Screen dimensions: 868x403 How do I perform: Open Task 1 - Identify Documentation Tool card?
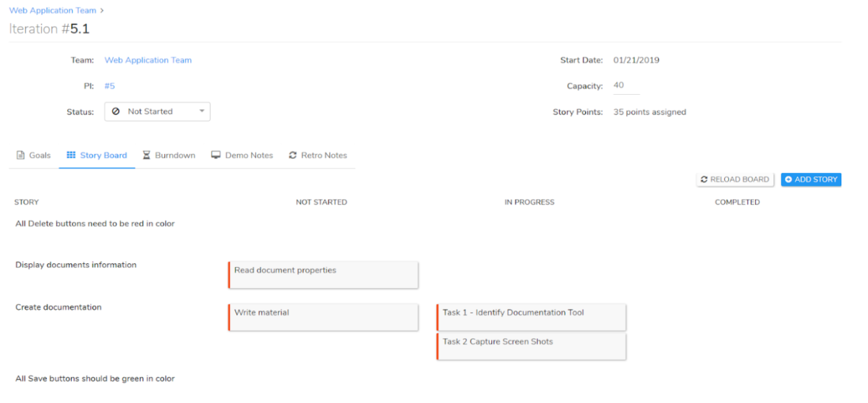pyautogui.click(x=532, y=317)
